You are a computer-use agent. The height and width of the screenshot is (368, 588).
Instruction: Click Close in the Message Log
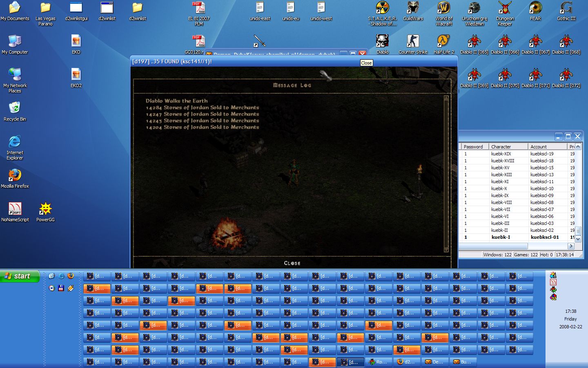pyautogui.click(x=292, y=263)
